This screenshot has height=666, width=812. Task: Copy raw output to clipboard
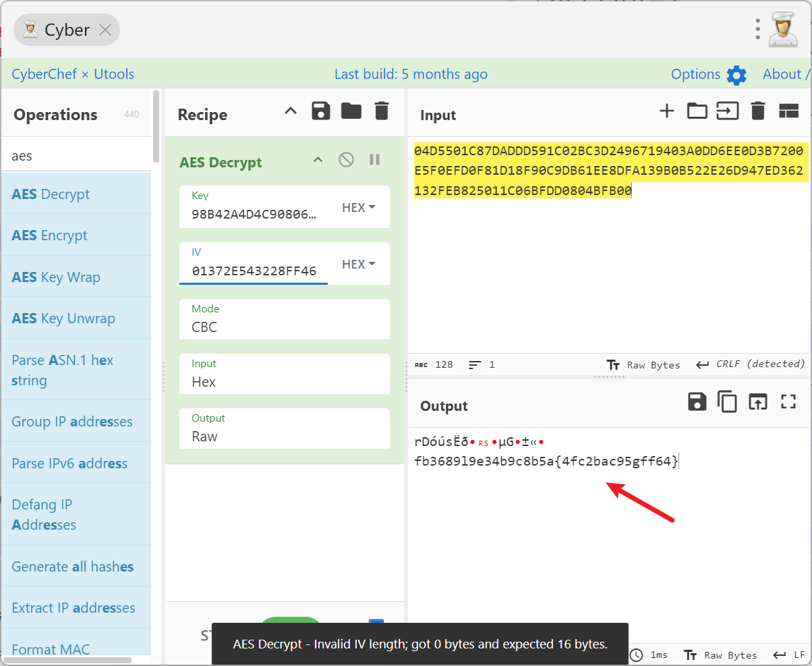click(728, 402)
